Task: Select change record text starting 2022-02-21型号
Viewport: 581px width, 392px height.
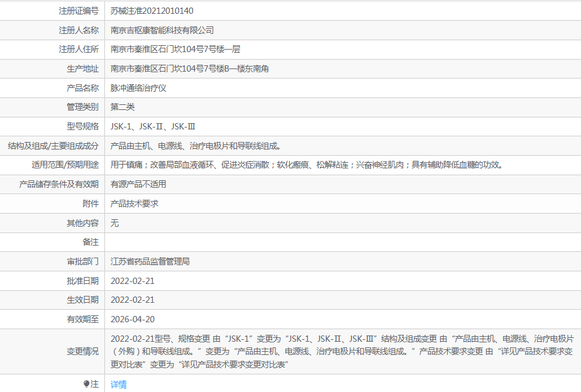Action: click(342, 352)
